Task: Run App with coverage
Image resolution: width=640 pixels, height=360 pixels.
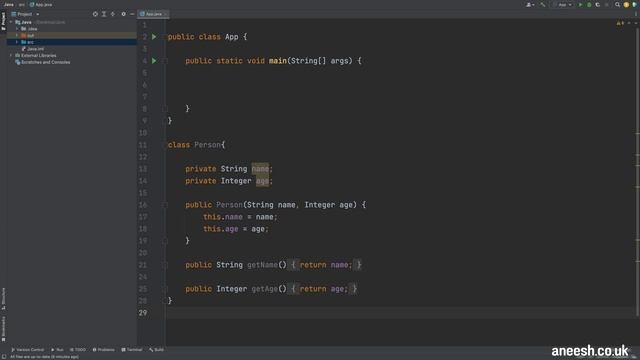Action: pos(598,4)
